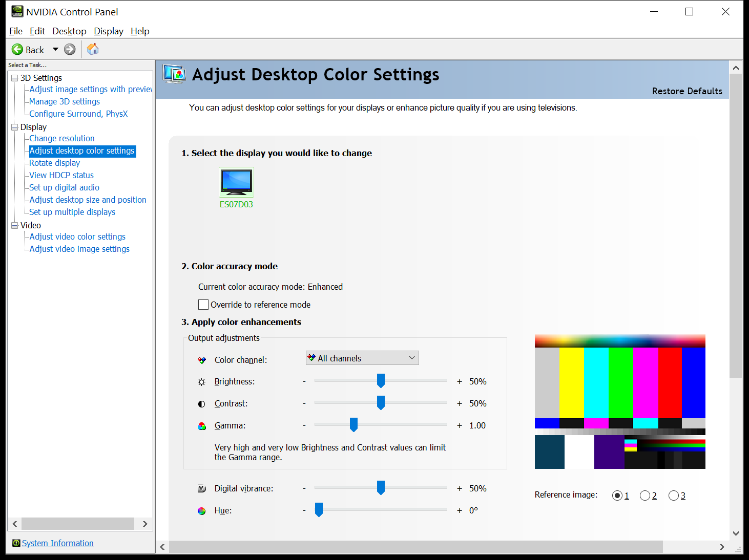Click the Gamma minus sign
The image size is (749, 560).
click(304, 426)
